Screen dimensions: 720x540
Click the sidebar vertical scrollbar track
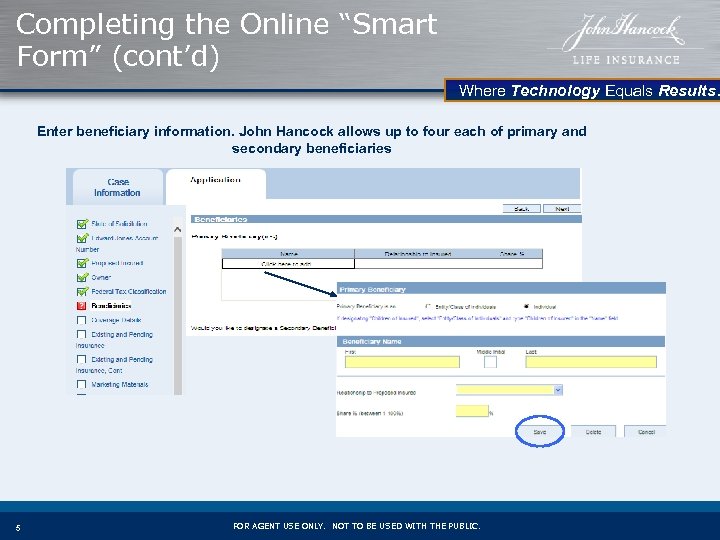click(178, 315)
